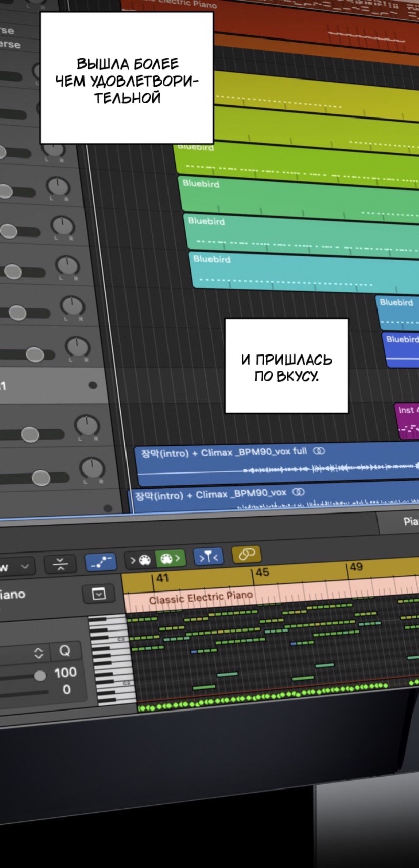Click the dot button on the highlighted row "1"
419x868 pixels.
[93, 385]
